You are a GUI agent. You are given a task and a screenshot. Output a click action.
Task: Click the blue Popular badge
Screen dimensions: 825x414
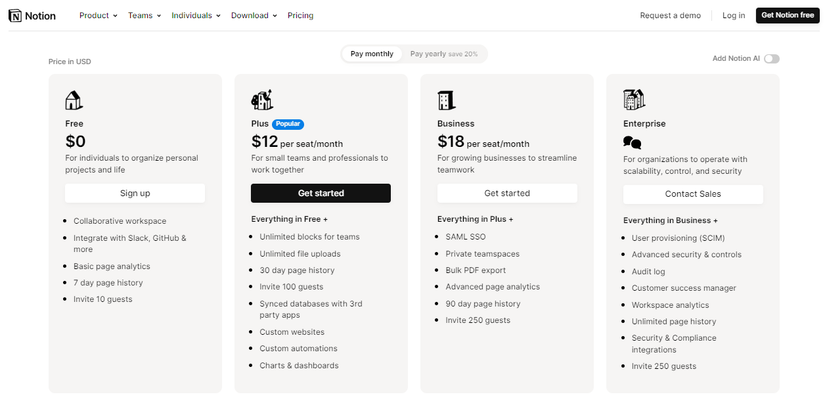click(x=288, y=124)
